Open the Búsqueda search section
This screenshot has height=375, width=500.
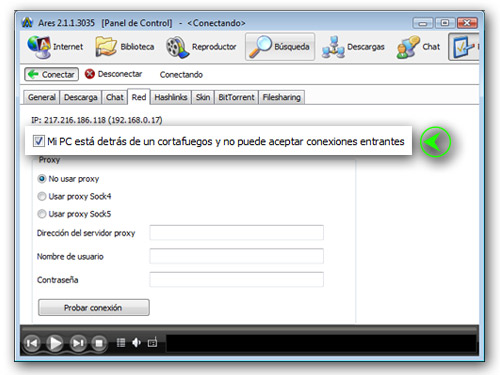280,47
